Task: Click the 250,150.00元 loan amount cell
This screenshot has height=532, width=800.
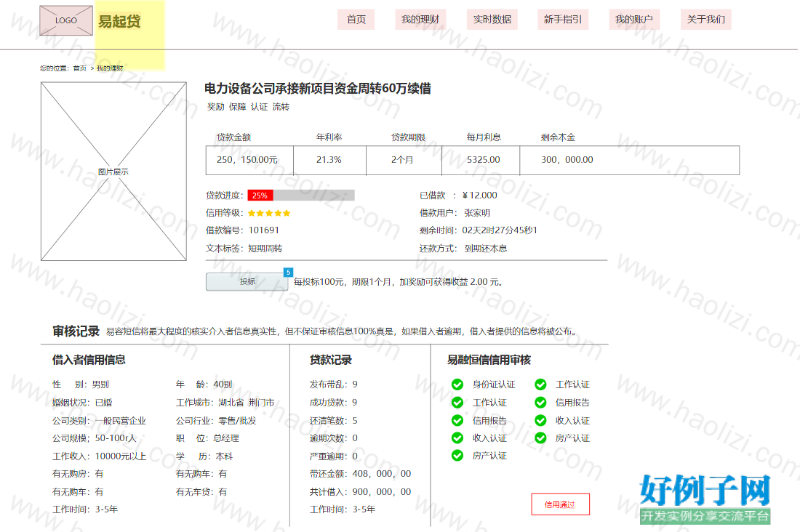Action: coord(249,160)
